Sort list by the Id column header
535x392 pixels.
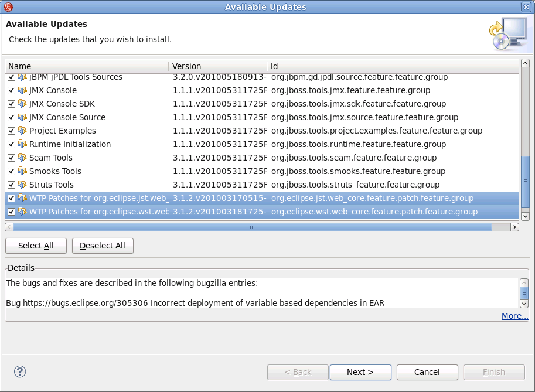pyautogui.click(x=393, y=66)
